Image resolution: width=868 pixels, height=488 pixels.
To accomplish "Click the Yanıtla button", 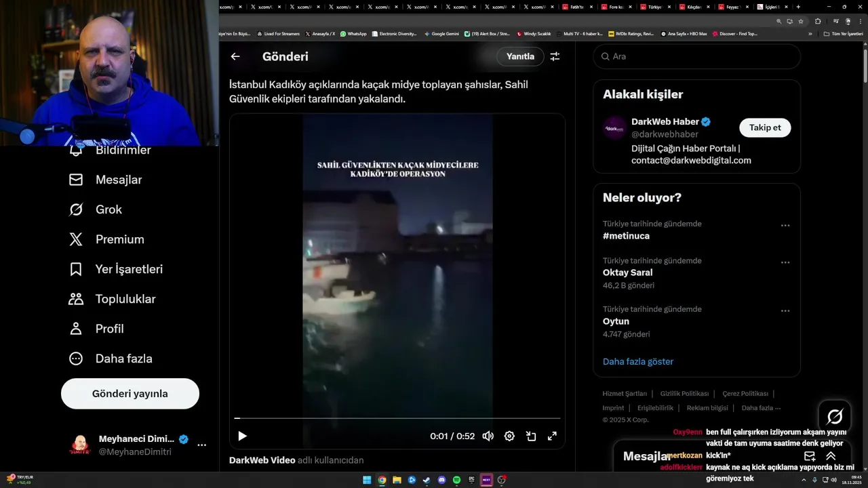I will click(520, 56).
